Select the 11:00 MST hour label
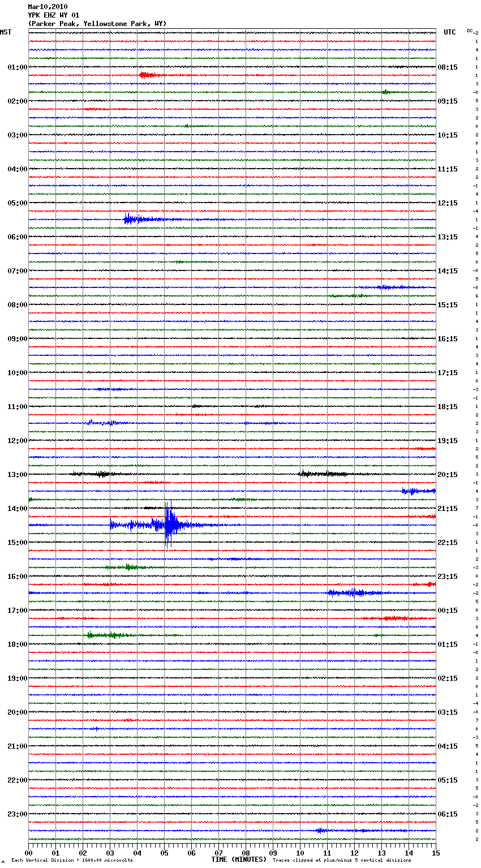The height and width of the screenshot is (868, 481). click(17, 407)
